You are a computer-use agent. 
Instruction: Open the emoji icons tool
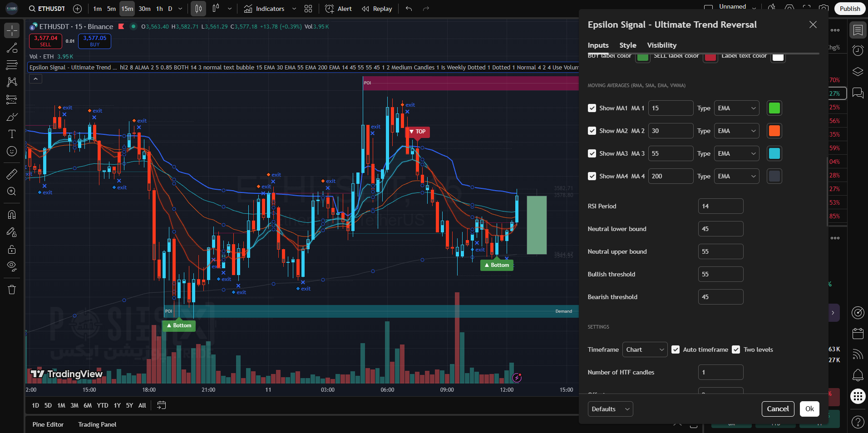click(12, 151)
